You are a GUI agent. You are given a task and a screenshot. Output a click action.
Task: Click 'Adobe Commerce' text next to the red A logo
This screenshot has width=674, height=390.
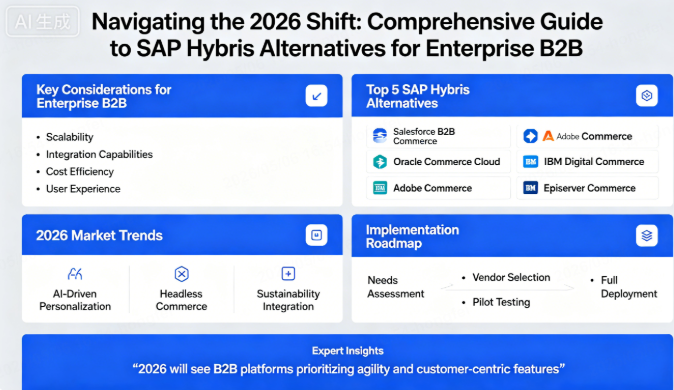(594, 136)
